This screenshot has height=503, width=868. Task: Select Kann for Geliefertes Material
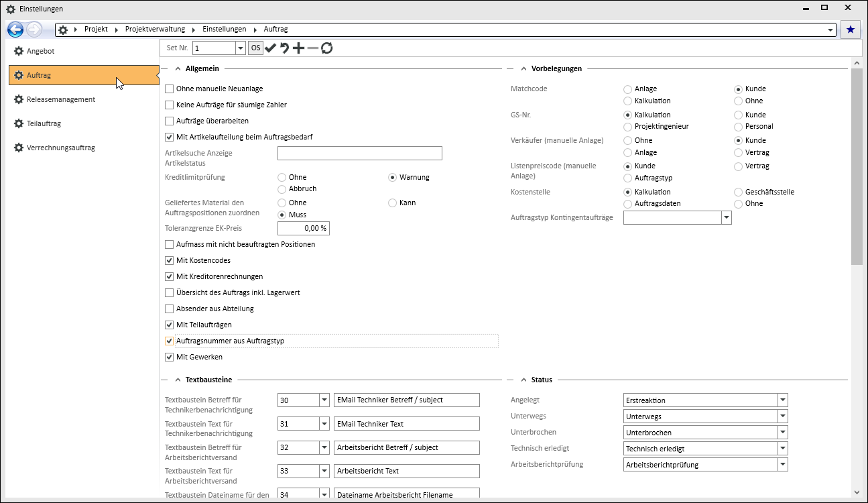393,203
